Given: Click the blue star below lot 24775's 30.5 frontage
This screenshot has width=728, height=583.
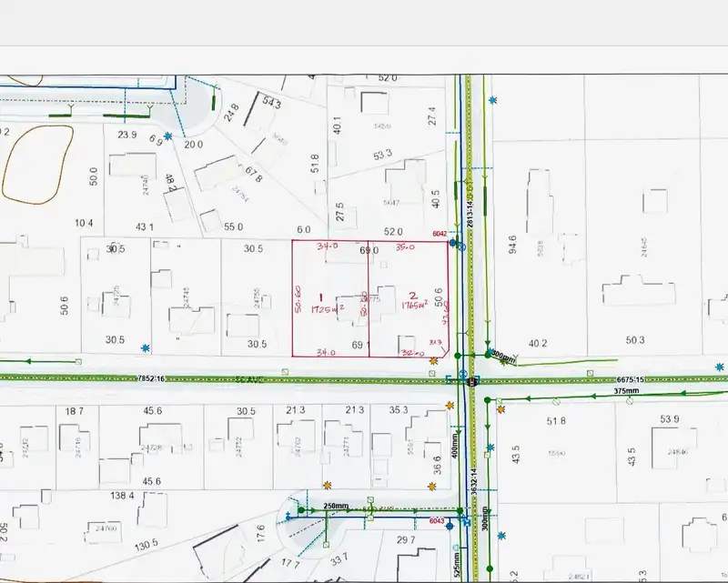Looking at the screenshot, I should coord(146,347).
